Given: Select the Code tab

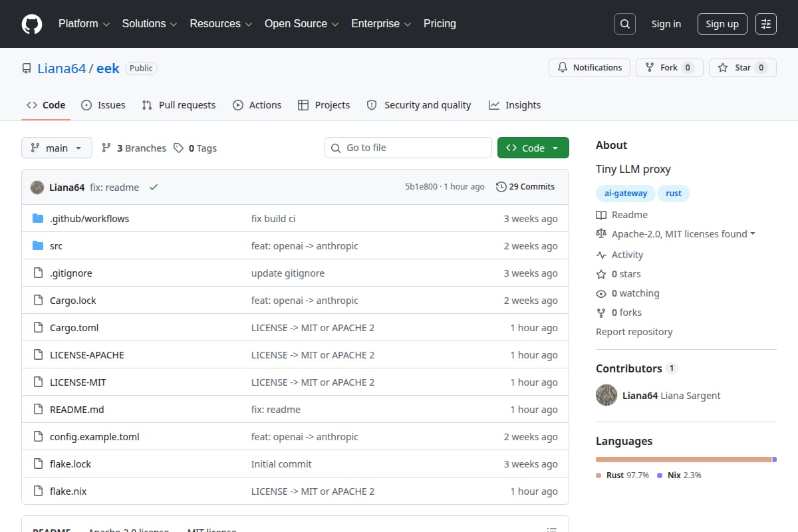Looking at the screenshot, I should pyautogui.click(x=46, y=105).
